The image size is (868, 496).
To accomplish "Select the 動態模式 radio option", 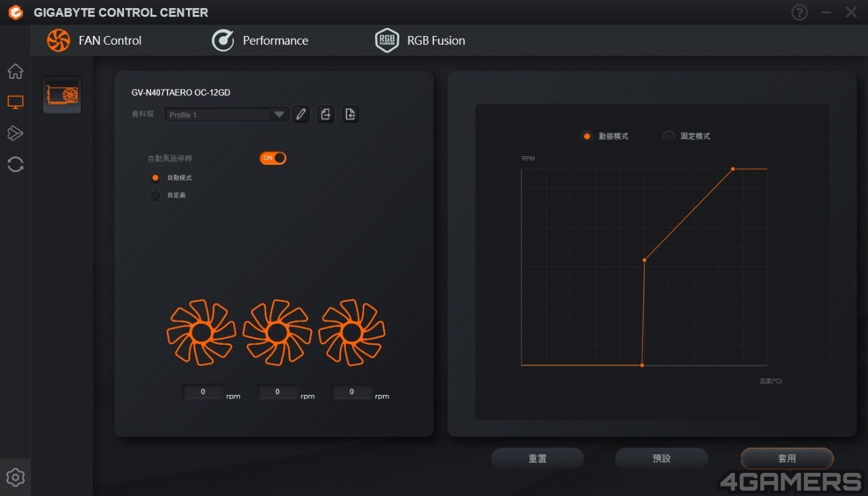I will click(587, 136).
